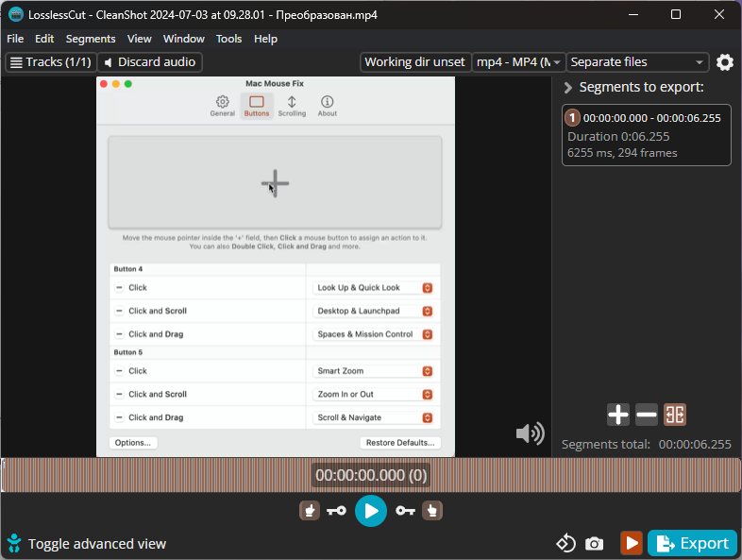The image size is (742, 560).
Task: Click minus icon beside Button 5 Click
Action: (x=119, y=370)
